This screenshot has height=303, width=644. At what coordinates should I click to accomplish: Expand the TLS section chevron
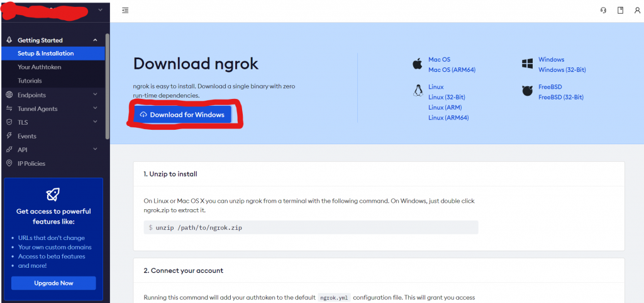[x=96, y=122]
